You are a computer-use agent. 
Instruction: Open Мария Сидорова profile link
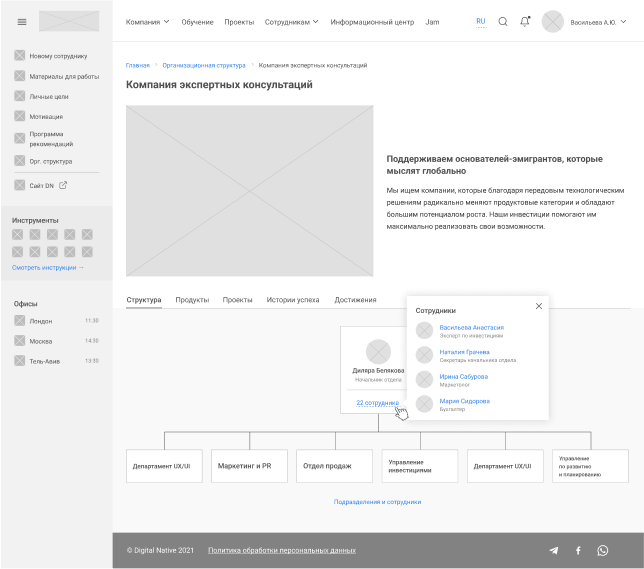click(x=465, y=401)
